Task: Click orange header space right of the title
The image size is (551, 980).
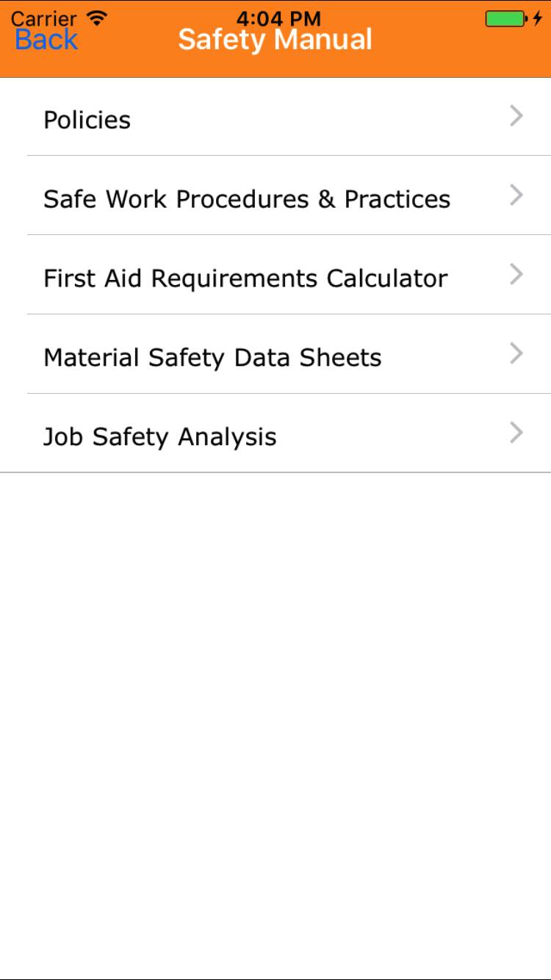Action: click(455, 48)
